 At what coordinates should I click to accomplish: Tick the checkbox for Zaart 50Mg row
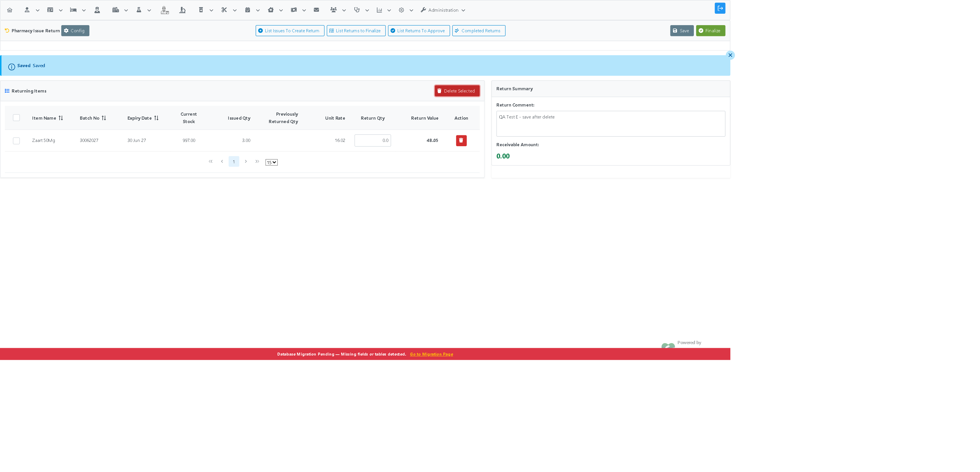[16, 141]
